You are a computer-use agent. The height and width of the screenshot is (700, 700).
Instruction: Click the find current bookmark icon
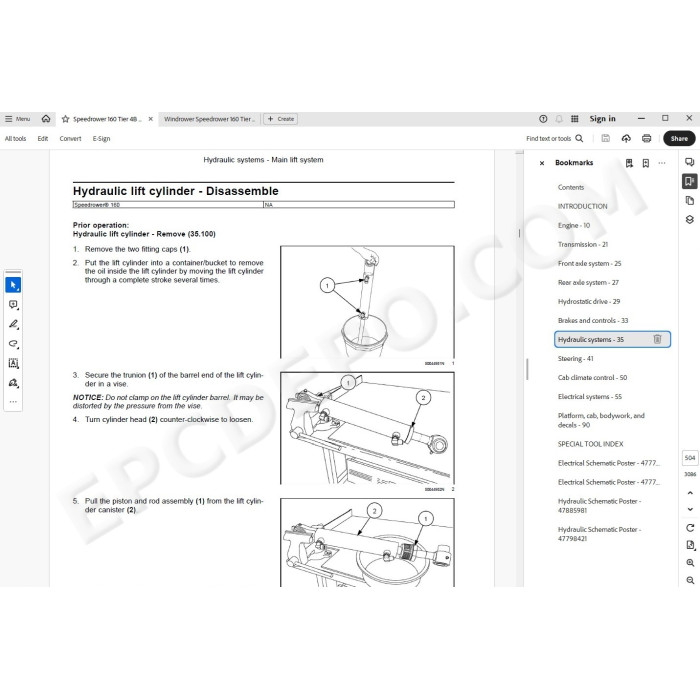629,163
